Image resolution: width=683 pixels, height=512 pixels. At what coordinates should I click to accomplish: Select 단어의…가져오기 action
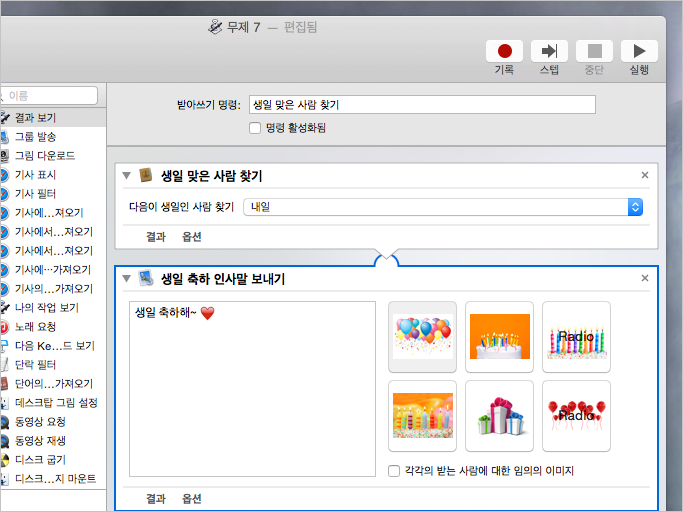click(53, 383)
